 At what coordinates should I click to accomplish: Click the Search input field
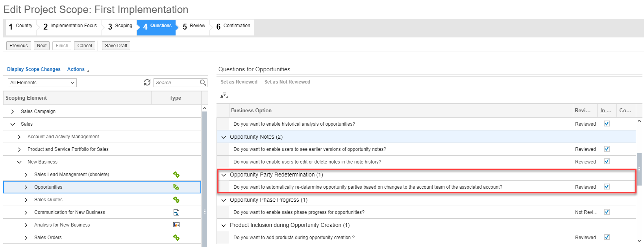(x=178, y=83)
